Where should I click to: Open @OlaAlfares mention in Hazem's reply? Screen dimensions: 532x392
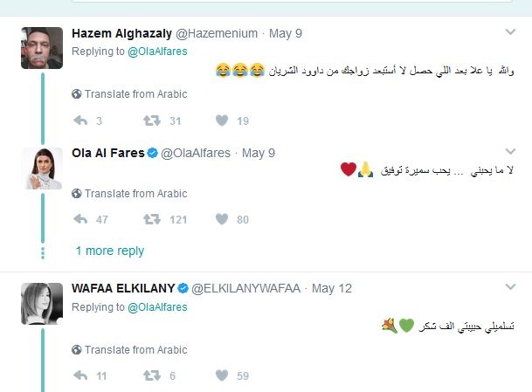pos(157,52)
